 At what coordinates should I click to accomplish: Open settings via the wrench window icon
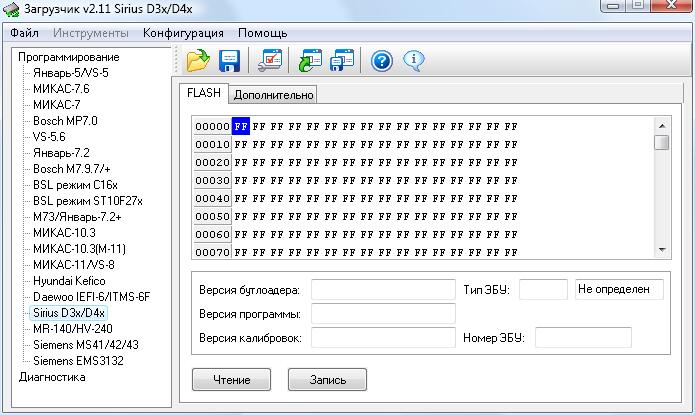click(x=269, y=60)
